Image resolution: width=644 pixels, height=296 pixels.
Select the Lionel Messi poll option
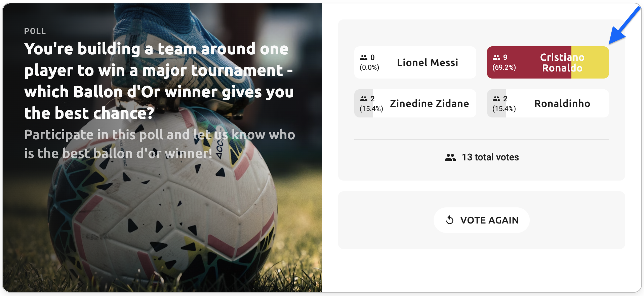pyautogui.click(x=427, y=63)
